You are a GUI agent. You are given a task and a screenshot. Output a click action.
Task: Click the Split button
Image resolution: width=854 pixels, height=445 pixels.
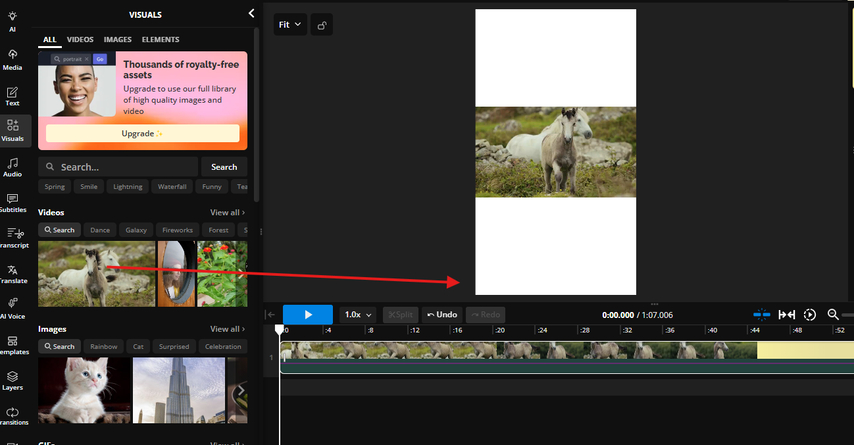(400, 315)
